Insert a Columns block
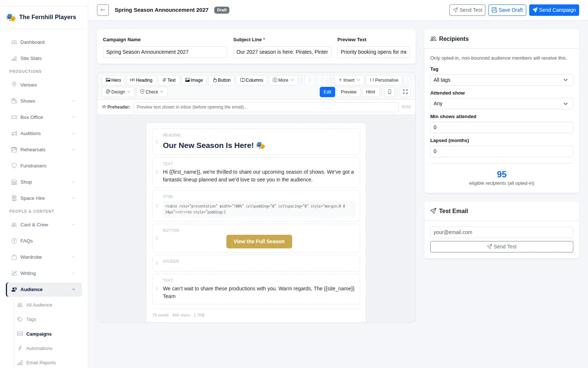This screenshot has height=368, width=588. coord(252,80)
